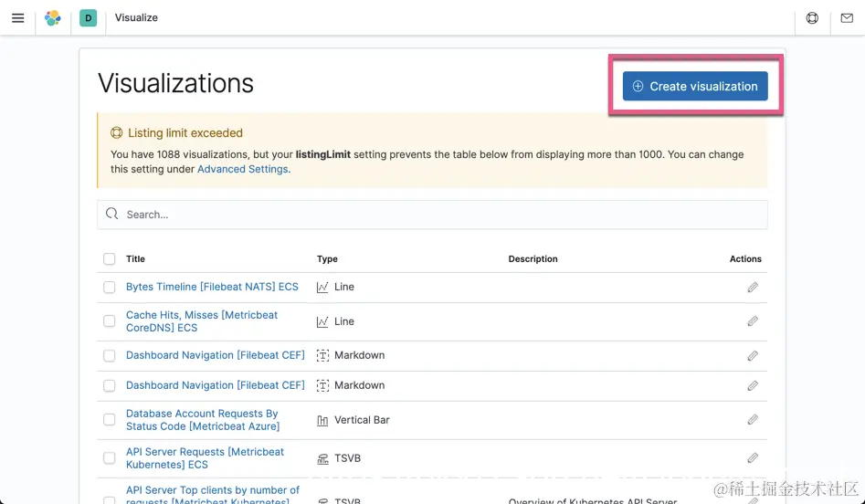The image size is (865, 504).
Task: Open API Server Top clients by number link
Action: [213, 495]
